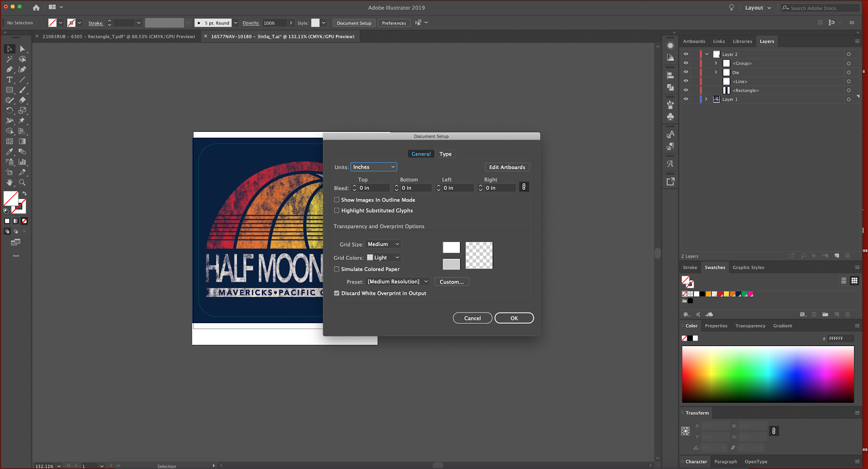
Task: Select the Gradient tool
Action: click(x=22, y=142)
